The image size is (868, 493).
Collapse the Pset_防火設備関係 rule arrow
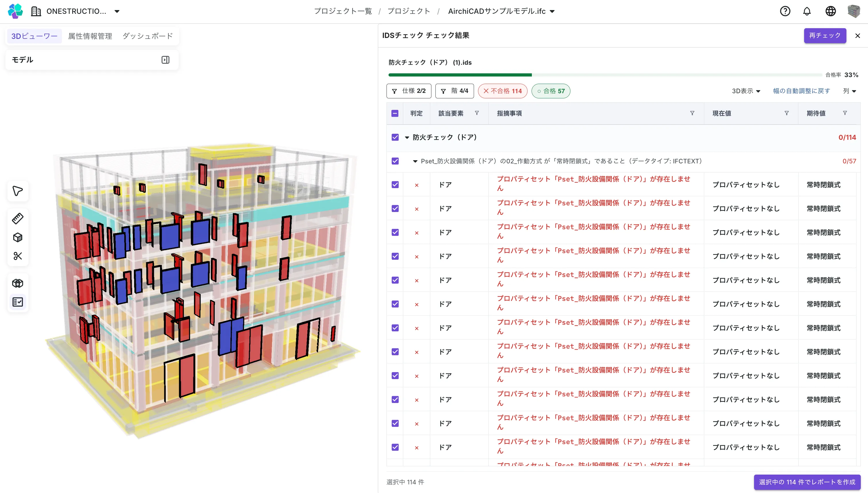click(415, 161)
